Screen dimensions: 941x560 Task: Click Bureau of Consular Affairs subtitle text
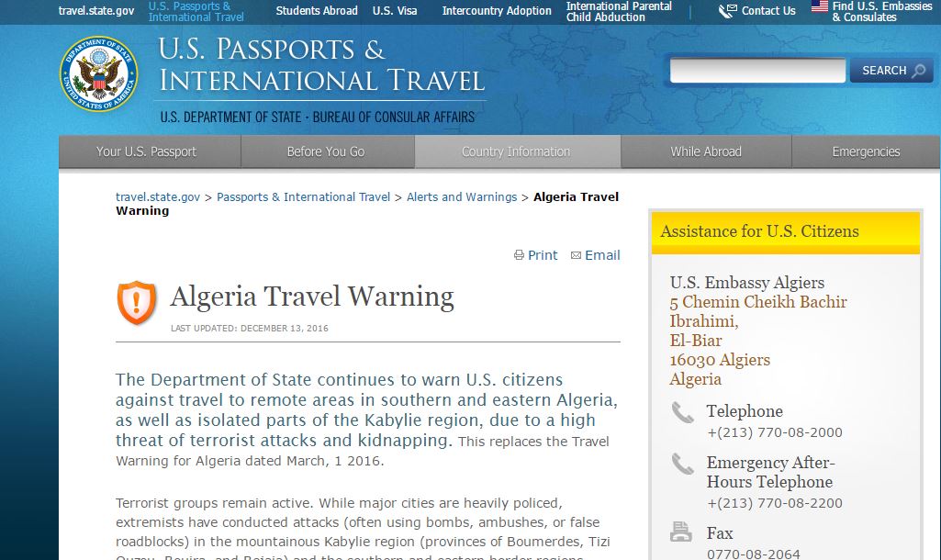click(394, 117)
